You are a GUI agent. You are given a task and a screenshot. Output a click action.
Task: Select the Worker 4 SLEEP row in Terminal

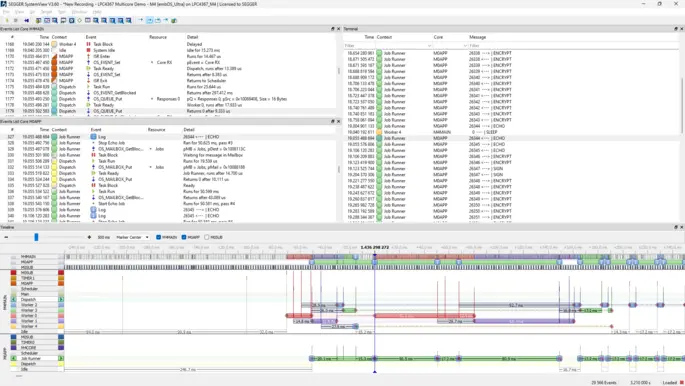point(511,132)
